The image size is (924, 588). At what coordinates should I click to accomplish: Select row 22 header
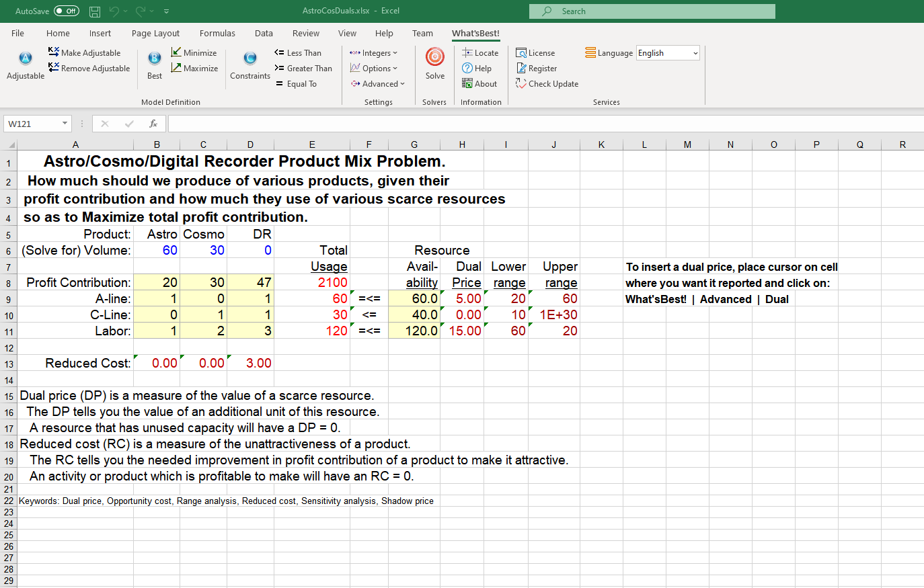click(x=9, y=501)
